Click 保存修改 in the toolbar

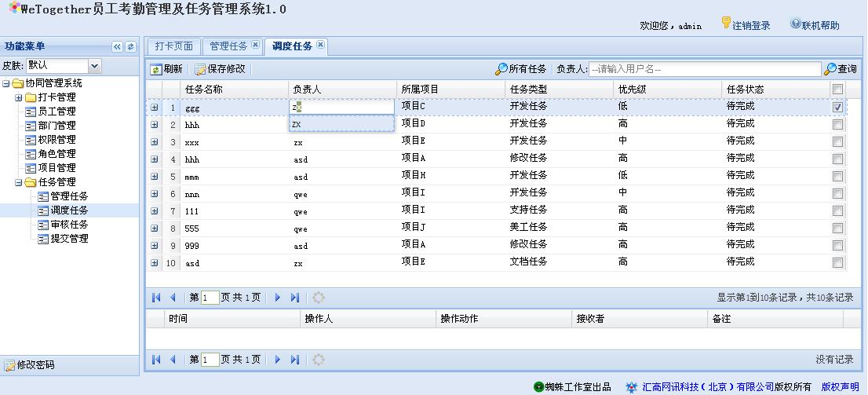(220, 69)
